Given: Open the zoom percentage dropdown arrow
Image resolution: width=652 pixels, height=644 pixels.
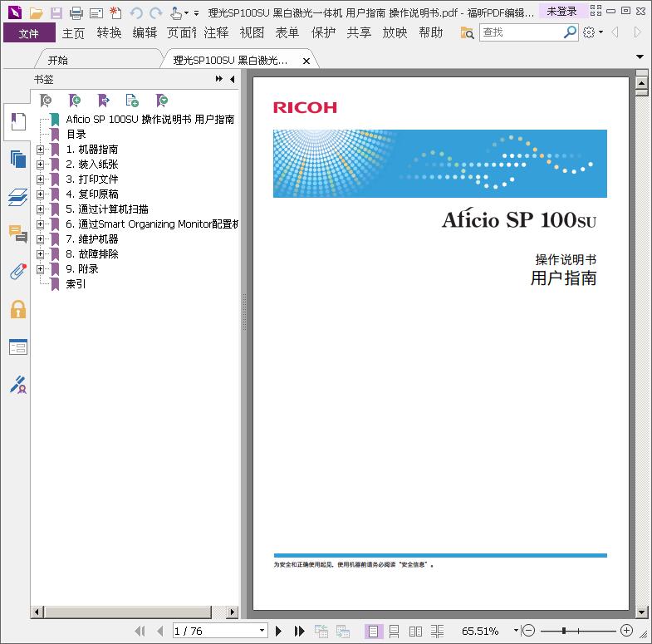Looking at the screenshot, I should (x=516, y=631).
